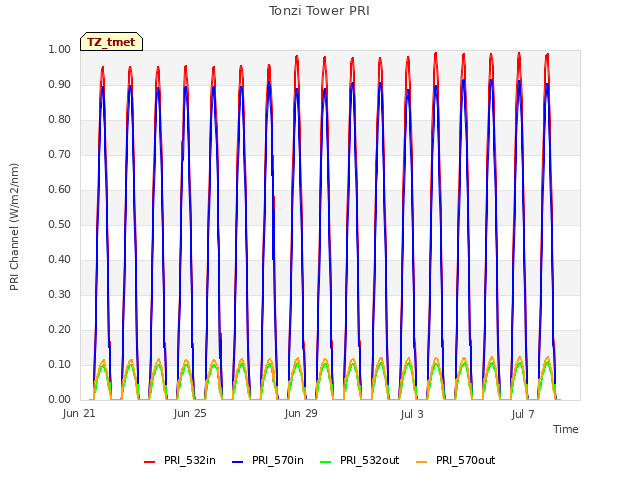
Task: Click the Jun 21 x-axis label
Action: [79, 413]
